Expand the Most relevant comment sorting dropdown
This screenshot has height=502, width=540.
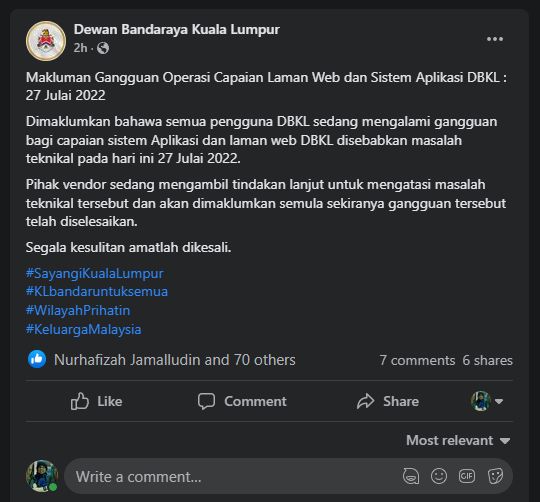click(x=458, y=440)
